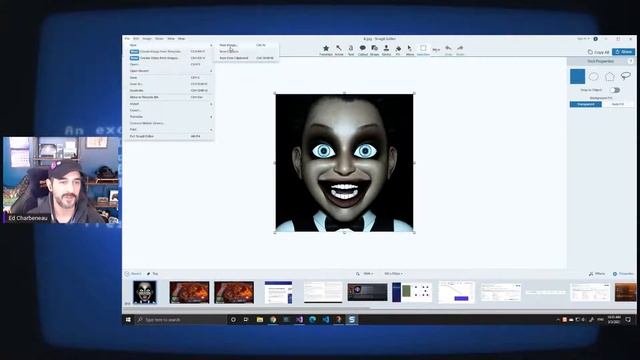
Task: Open Microsoft Edge from taskbar
Action: tap(312, 320)
